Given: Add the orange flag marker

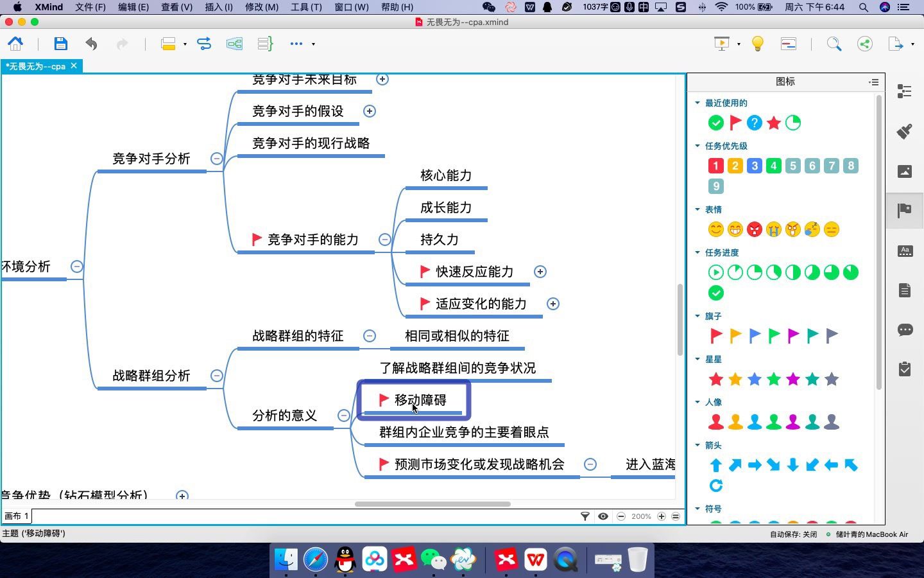Looking at the screenshot, I should pyautogui.click(x=735, y=335).
